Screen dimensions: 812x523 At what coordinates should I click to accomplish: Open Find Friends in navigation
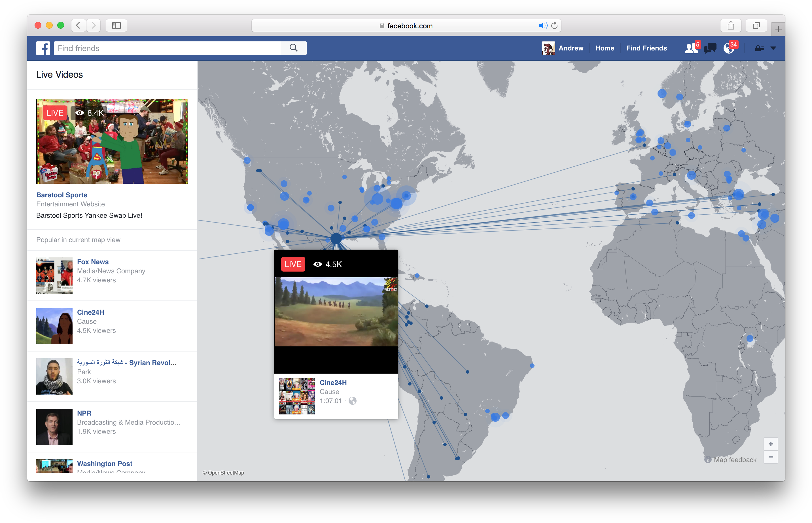(646, 48)
